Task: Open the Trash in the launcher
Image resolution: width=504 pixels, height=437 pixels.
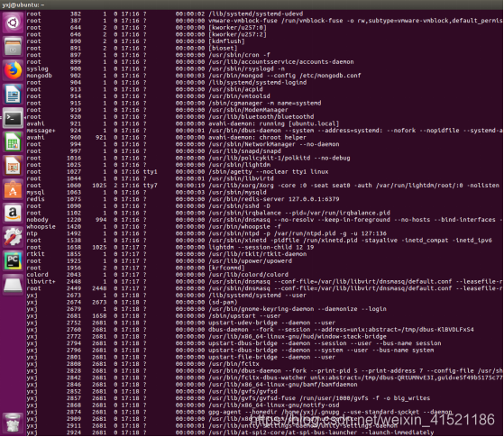Action: point(13,423)
